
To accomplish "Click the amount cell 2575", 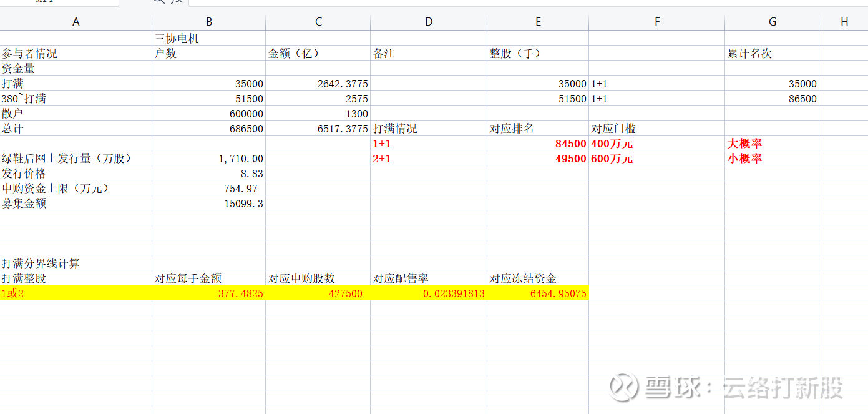I will click(x=318, y=98).
